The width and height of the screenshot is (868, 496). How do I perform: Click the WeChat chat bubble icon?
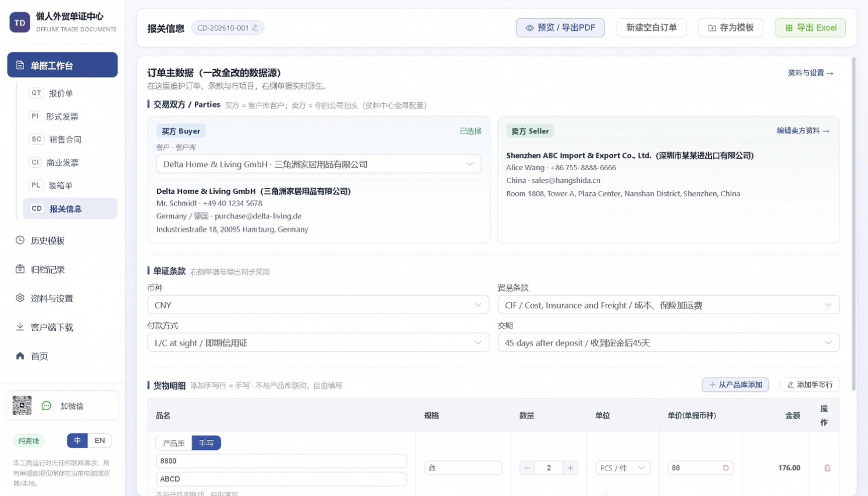[x=46, y=406]
